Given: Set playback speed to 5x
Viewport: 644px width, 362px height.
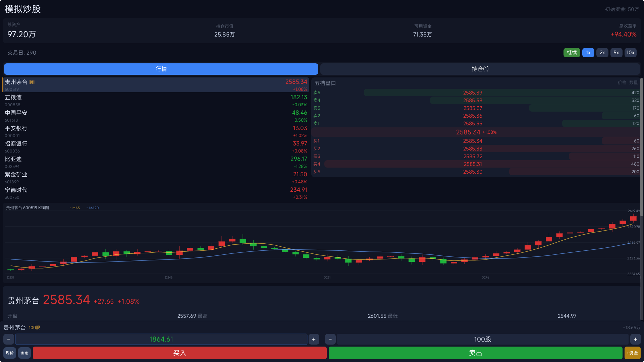Looking at the screenshot, I should tap(616, 53).
